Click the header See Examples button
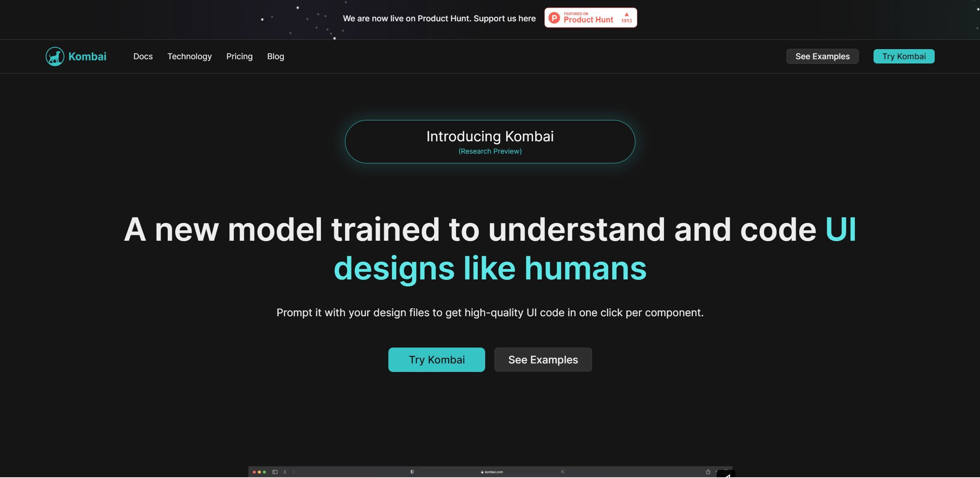The image size is (980, 478). (x=822, y=57)
